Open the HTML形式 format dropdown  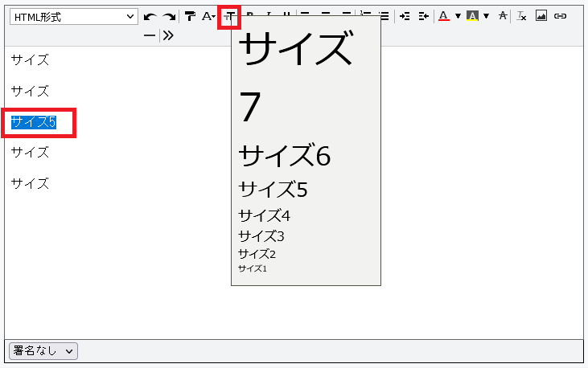pos(74,17)
